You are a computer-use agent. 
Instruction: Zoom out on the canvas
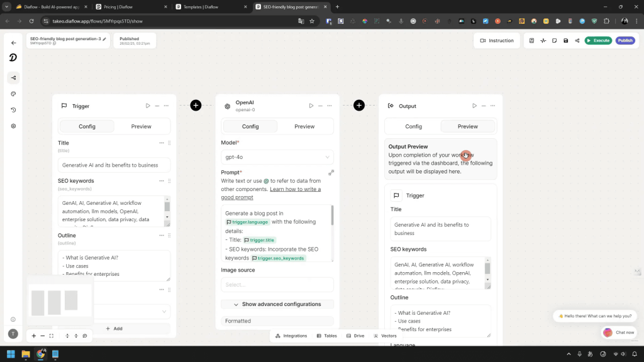42,336
